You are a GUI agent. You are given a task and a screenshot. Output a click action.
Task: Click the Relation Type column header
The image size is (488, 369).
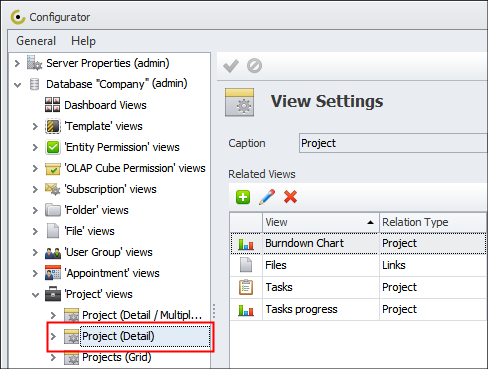(433, 222)
